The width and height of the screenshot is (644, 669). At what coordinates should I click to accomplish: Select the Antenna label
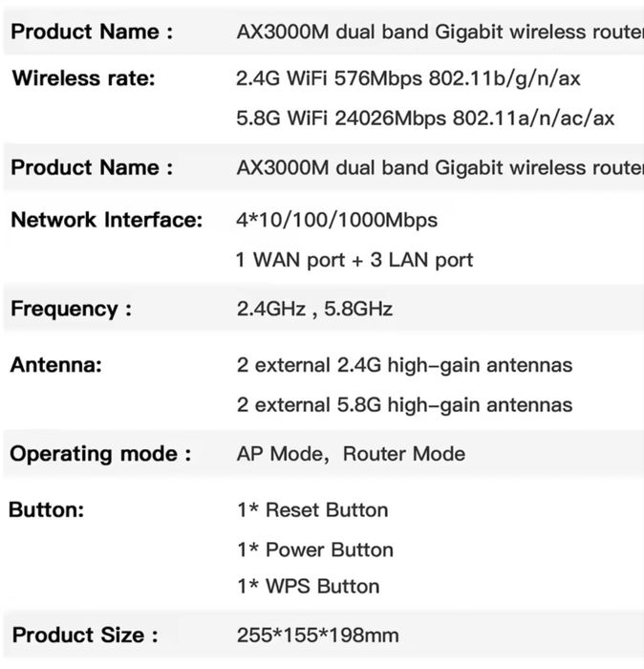[x=55, y=365]
